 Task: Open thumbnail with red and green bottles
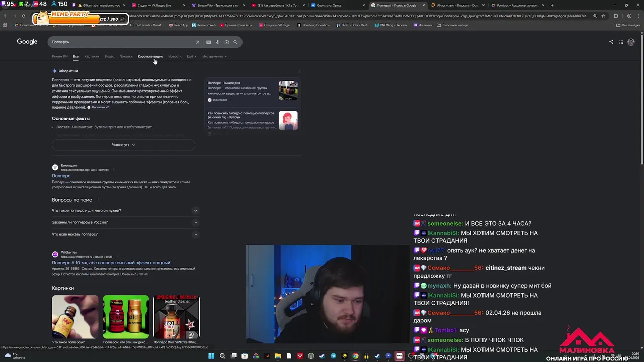pyautogui.click(x=126, y=317)
